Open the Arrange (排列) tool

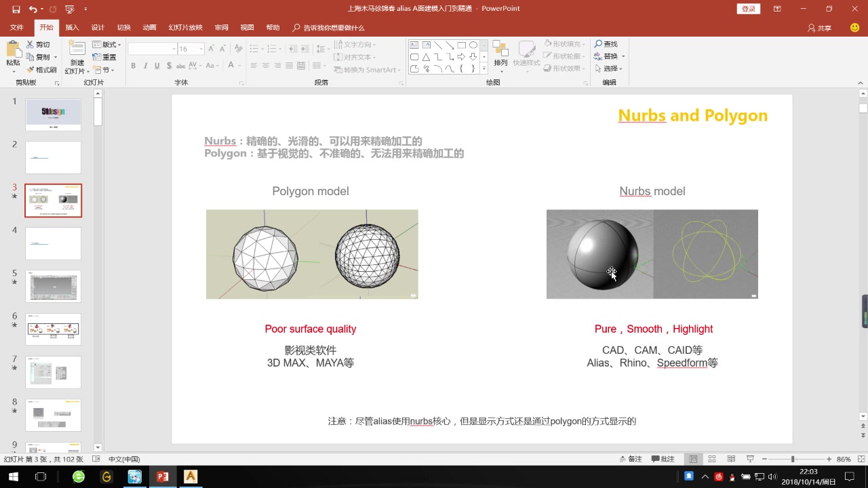(500, 54)
